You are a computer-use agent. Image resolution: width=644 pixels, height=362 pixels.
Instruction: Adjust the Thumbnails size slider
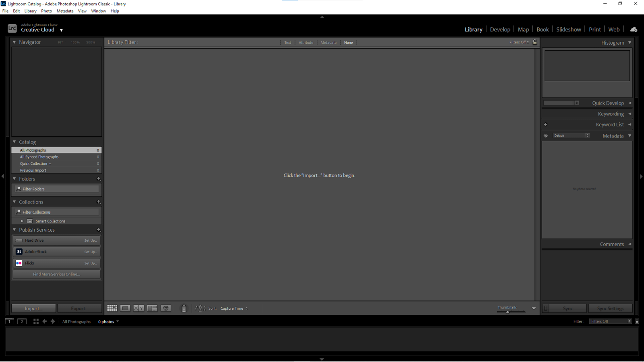pyautogui.click(x=508, y=312)
